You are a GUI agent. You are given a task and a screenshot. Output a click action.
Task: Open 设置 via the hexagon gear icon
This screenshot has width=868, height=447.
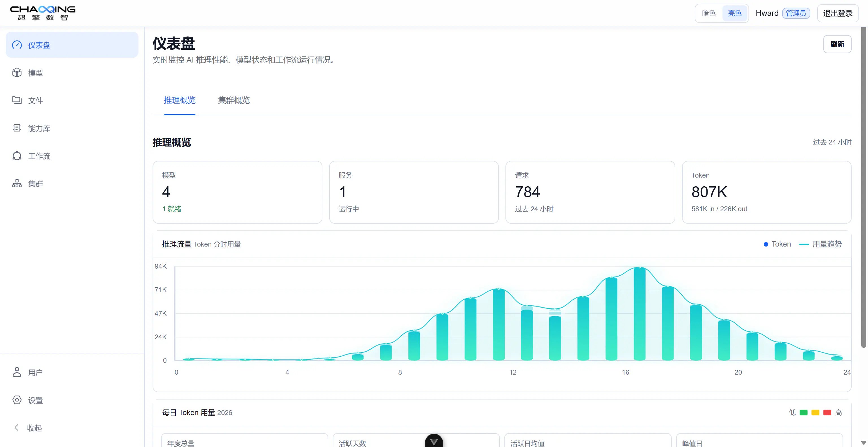[x=17, y=400]
